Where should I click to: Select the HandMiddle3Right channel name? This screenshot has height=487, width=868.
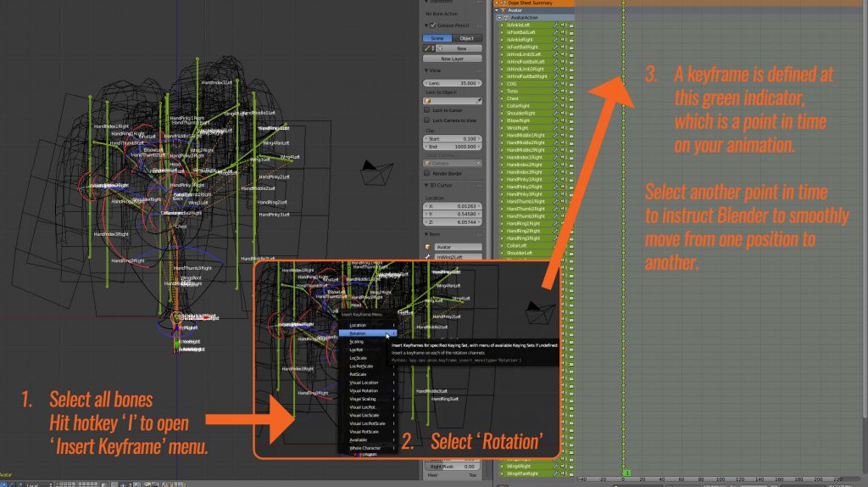coord(526,150)
